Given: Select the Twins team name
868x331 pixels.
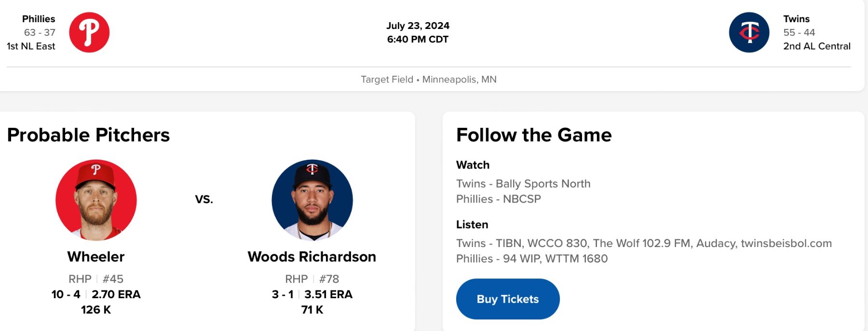Looking at the screenshot, I should (796, 19).
